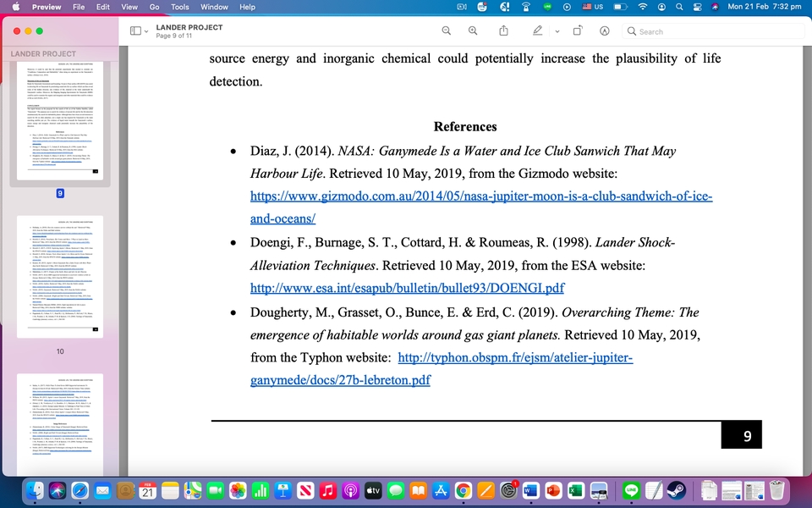Open Photos from the Dock
This screenshot has width=812, height=508.
238,490
